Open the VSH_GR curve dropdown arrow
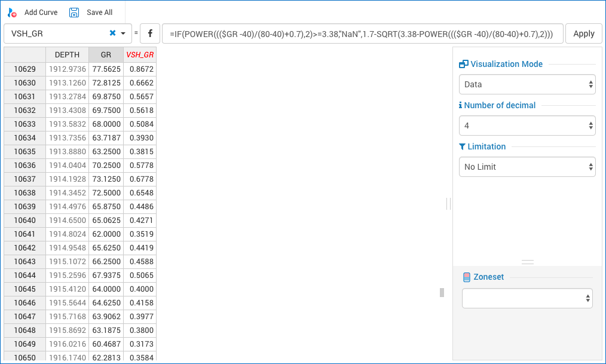 pyautogui.click(x=123, y=33)
